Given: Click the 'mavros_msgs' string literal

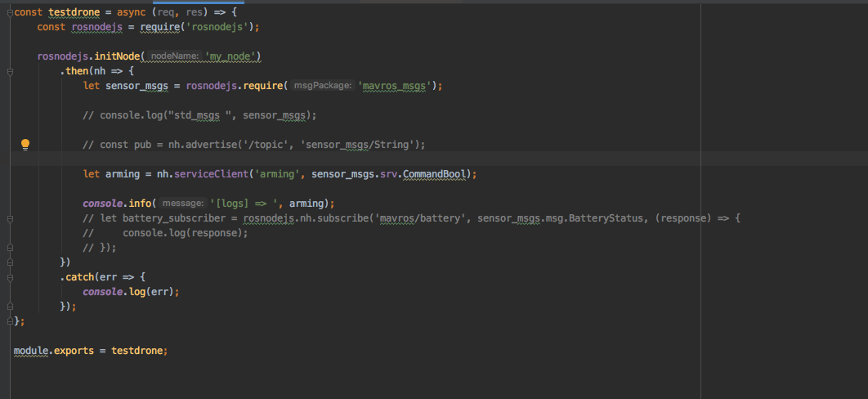Looking at the screenshot, I should 396,86.
